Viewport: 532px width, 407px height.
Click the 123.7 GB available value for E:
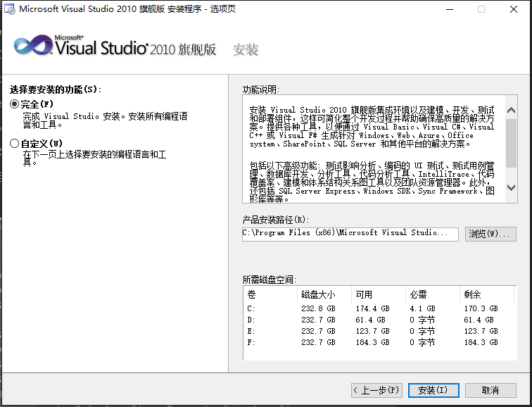pyautogui.click(x=372, y=331)
